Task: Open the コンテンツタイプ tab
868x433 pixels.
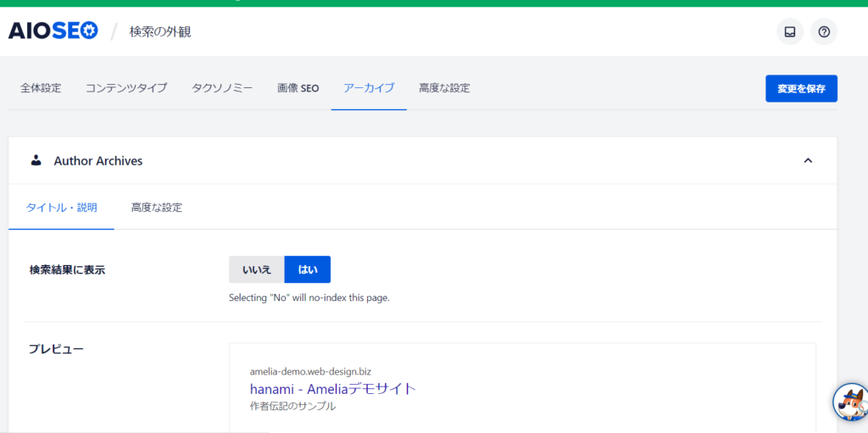Action: (x=126, y=88)
